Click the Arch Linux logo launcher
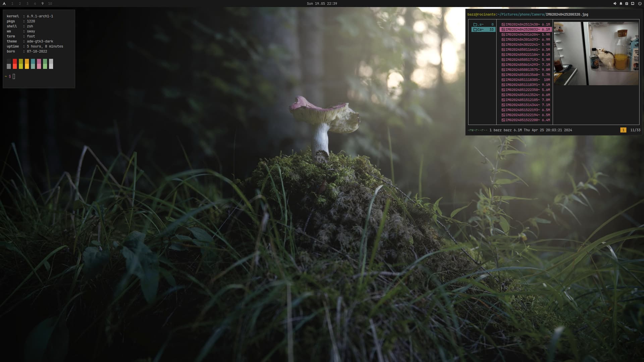The image size is (644, 362). pyautogui.click(x=4, y=3)
